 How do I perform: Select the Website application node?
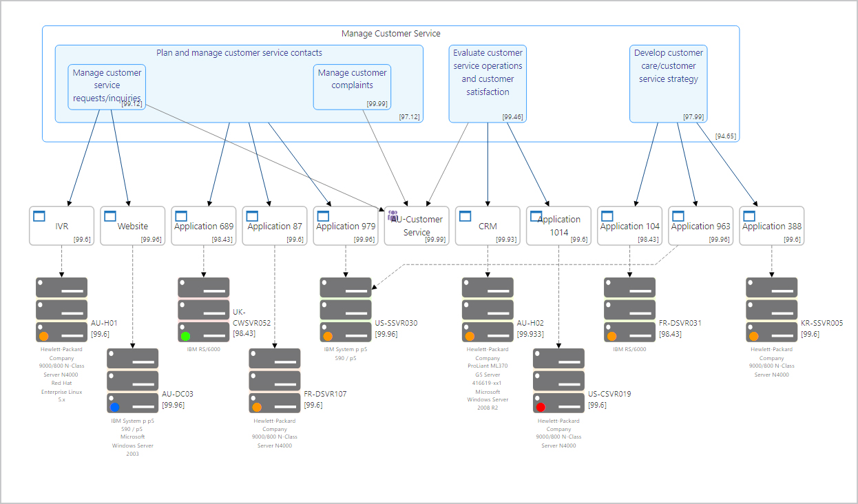click(133, 227)
